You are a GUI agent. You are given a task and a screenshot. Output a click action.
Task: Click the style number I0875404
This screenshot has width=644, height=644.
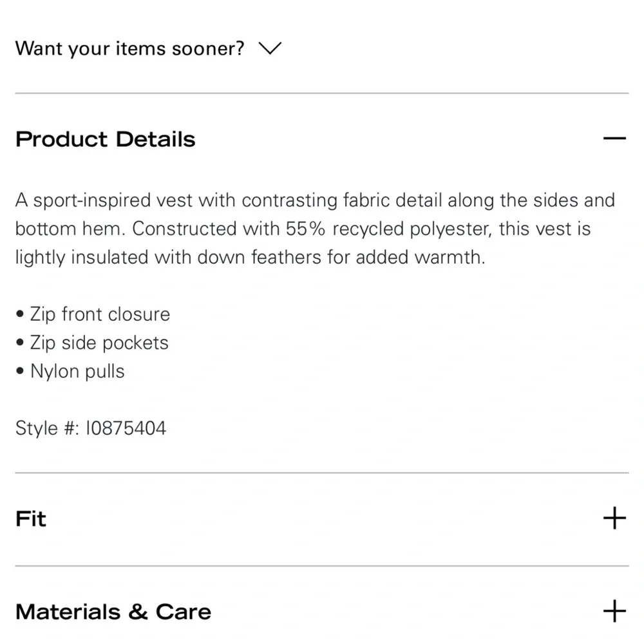pos(126,428)
